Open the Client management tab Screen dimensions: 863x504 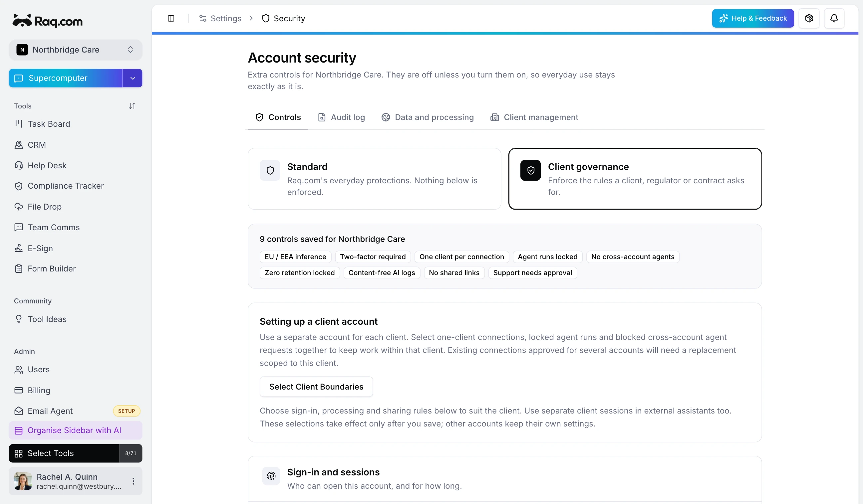pos(534,117)
